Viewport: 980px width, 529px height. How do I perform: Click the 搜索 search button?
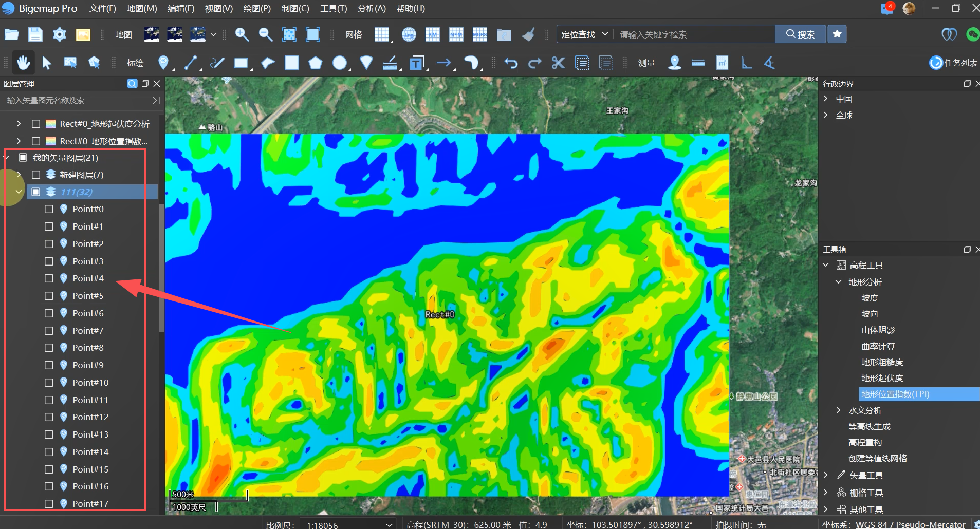click(801, 34)
